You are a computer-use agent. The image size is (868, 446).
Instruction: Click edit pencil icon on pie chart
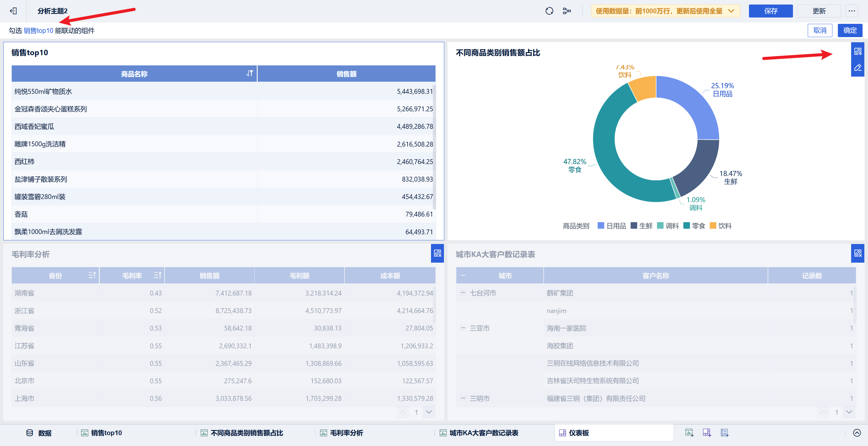(x=857, y=68)
